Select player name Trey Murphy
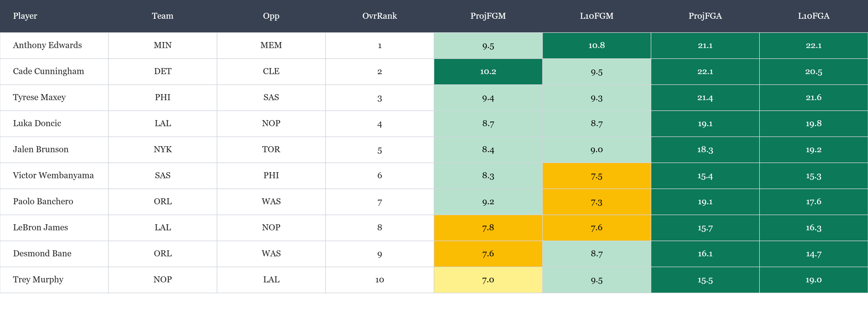 38,279
